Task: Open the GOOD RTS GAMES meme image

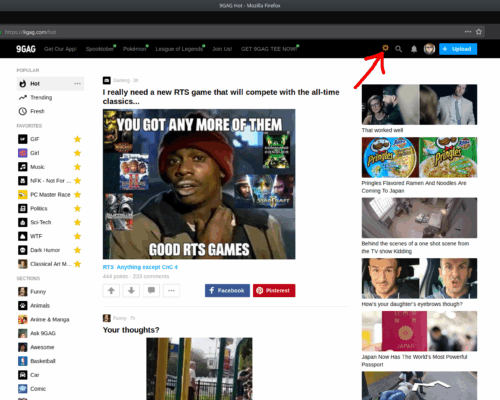Action: pyautogui.click(x=199, y=184)
